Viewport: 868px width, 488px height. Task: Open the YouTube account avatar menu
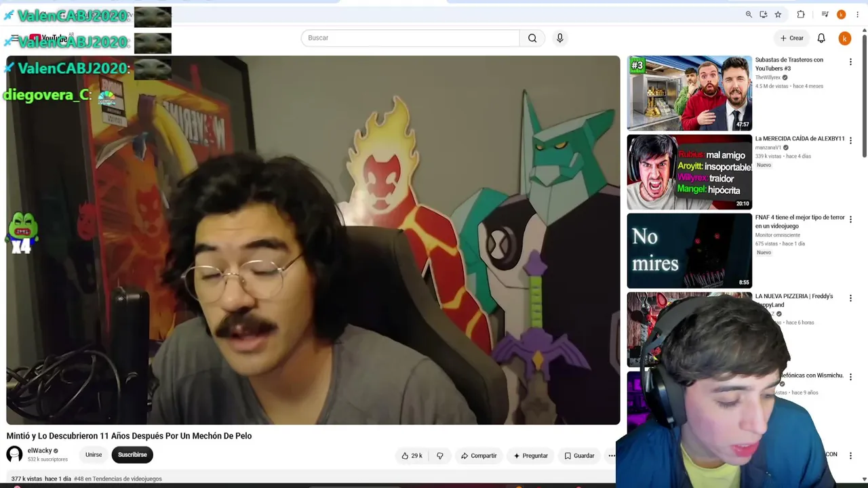pyautogui.click(x=844, y=39)
